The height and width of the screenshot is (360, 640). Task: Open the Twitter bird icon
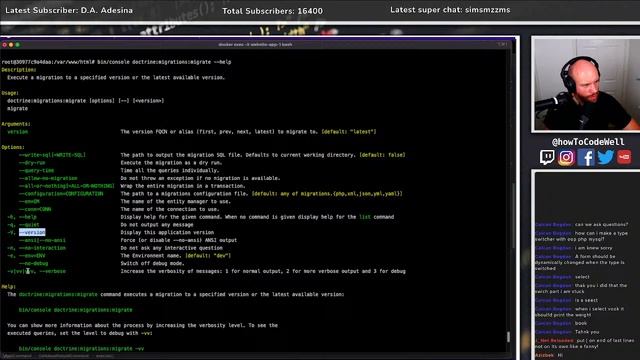click(605, 157)
